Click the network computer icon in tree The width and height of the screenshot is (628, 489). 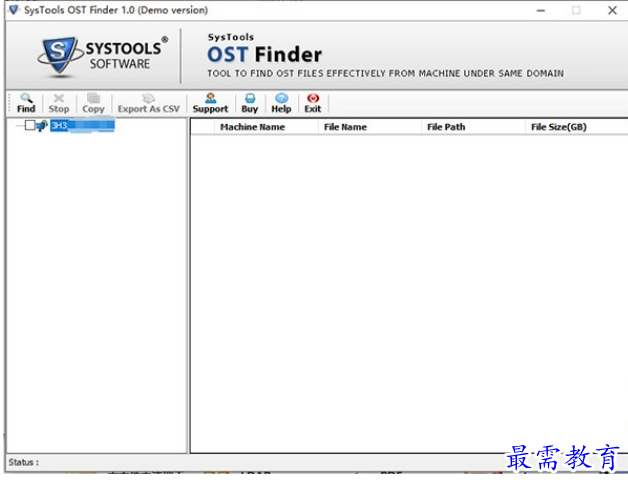[x=42, y=126]
